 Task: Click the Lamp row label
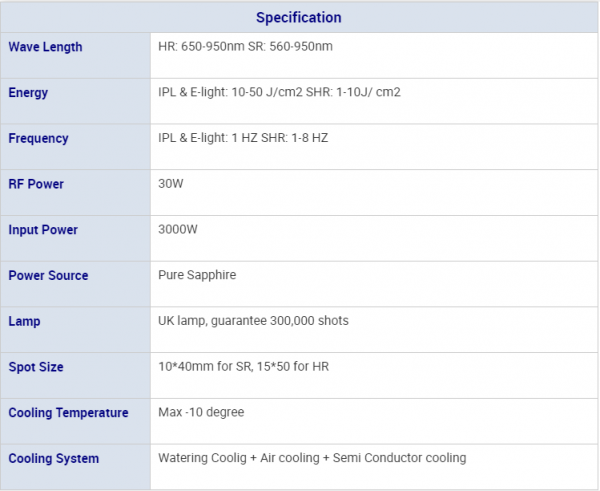24,321
